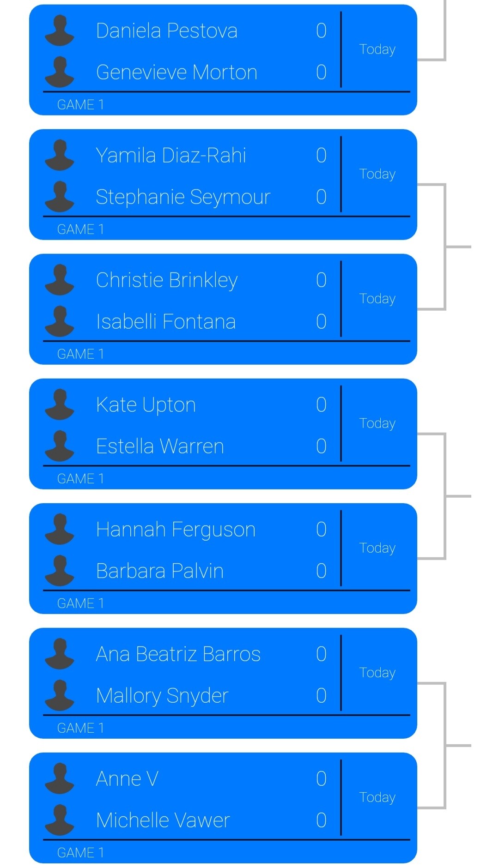
Task: Tap Yamila Diaz-Rahi's avatar icon
Action: click(x=60, y=155)
